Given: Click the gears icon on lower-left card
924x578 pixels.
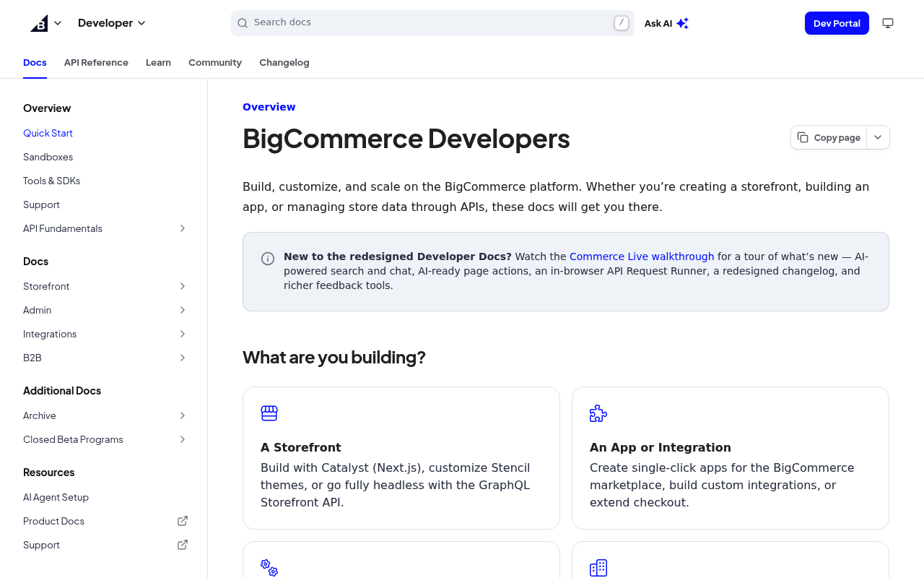Looking at the screenshot, I should click(269, 568).
